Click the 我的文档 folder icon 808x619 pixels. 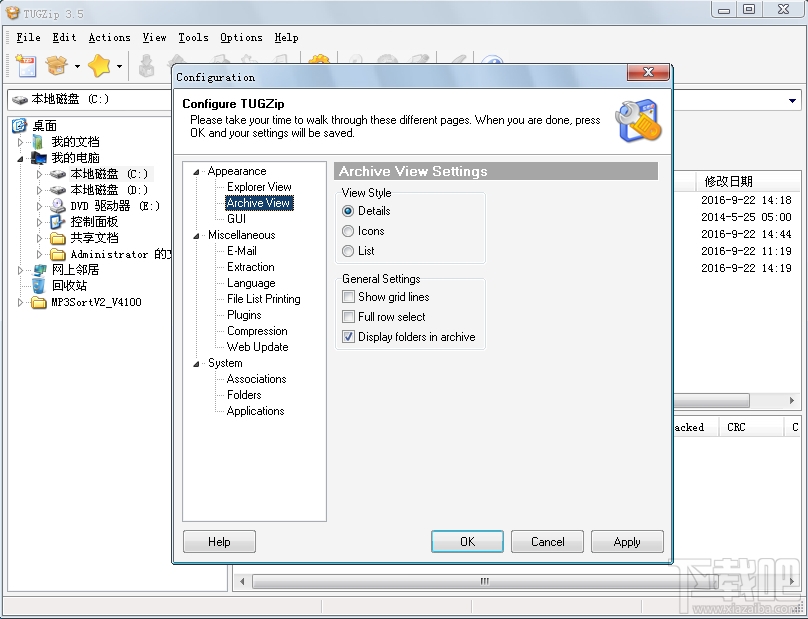coord(38,142)
